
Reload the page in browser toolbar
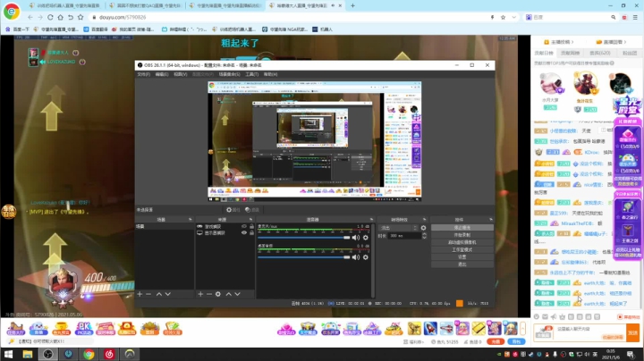tap(50, 17)
